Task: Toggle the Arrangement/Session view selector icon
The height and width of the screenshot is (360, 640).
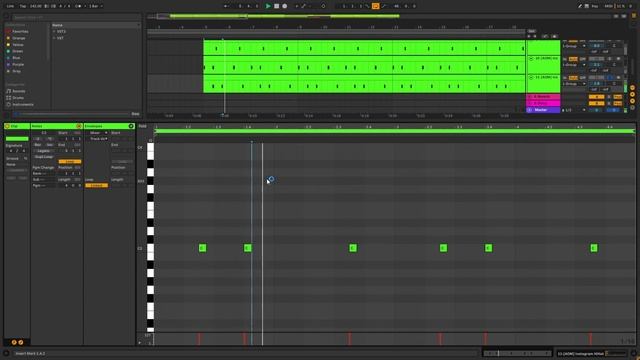Action: pyautogui.click(x=634, y=16)
